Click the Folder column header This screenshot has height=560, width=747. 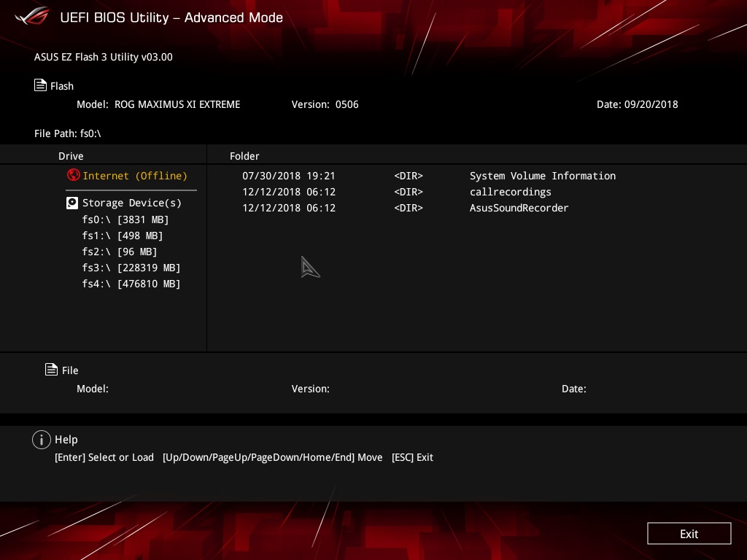click(244, 156)
